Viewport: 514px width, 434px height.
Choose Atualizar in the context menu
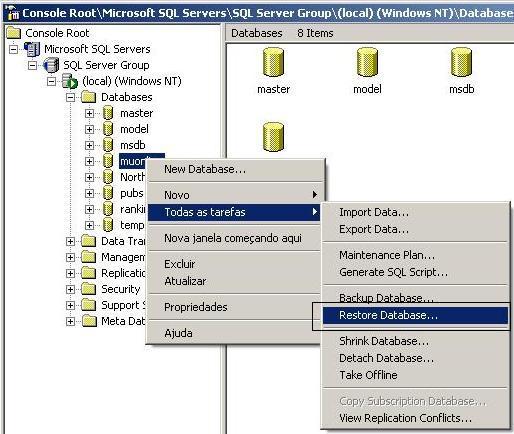(x=234, y=281)
